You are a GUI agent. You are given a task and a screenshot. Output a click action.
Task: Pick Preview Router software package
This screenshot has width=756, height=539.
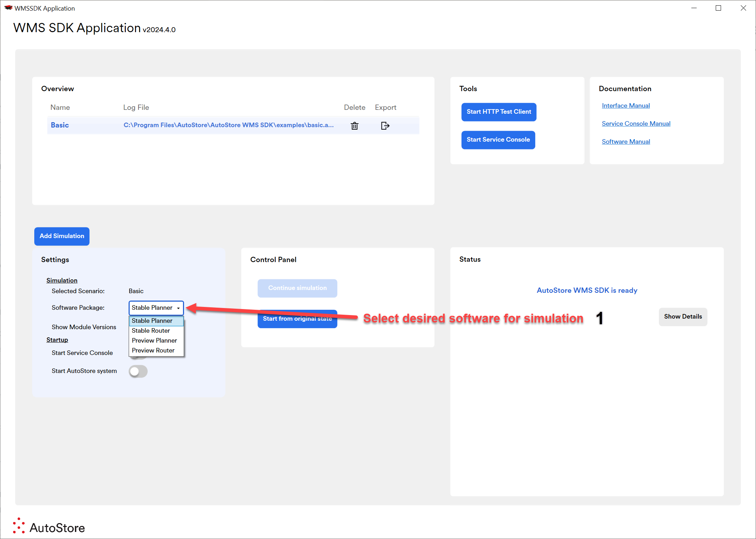pyautogui.click(x=156, y=350)
